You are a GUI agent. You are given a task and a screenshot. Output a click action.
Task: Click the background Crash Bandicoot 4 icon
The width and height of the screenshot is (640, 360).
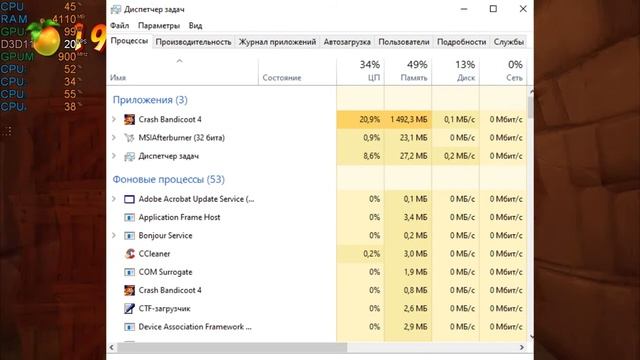129,290
